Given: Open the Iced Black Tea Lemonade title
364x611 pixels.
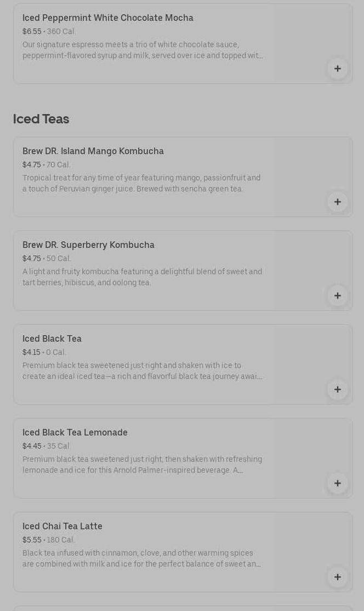Looking at the screenshot, I should pos(75,433).
